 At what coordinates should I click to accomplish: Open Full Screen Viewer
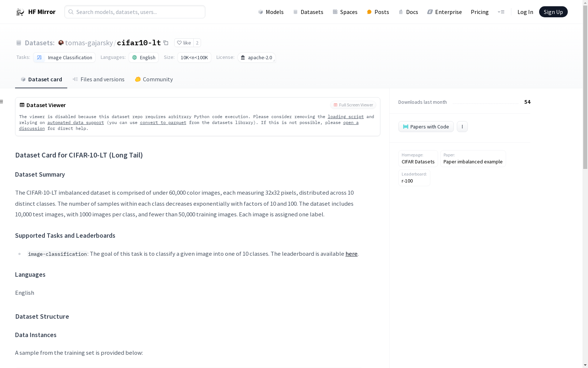pyautogui.click(x=353, y=105)
